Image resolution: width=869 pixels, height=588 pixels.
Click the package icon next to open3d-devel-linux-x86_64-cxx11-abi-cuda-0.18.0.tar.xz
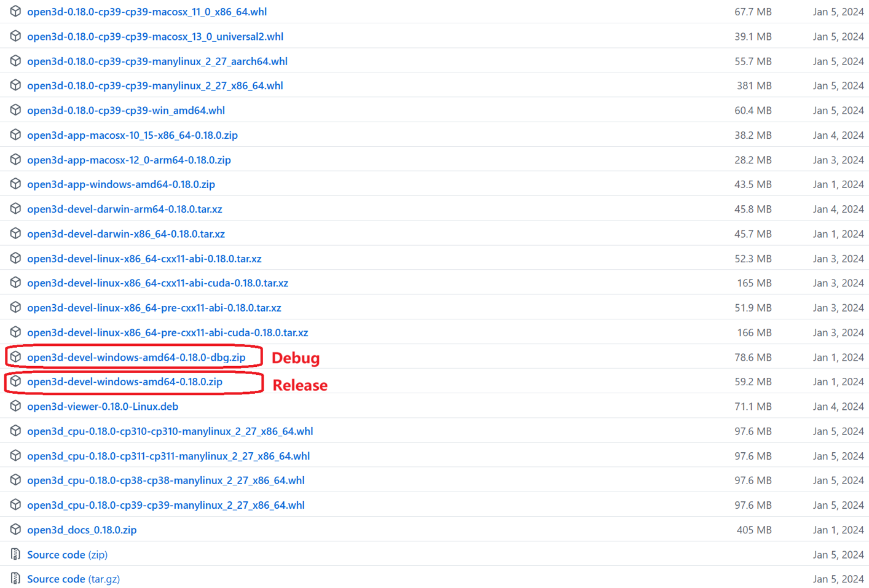click(x=15, y=283)
